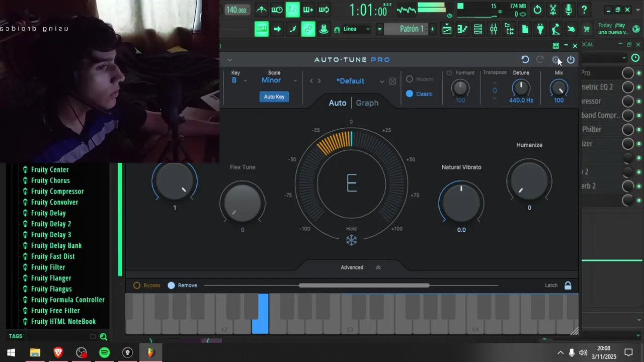Image resolution: width=644 pixels, height=362 pixels.
Task: Toggle loop recording icon in top toolbar
Action: click(x=324, y=10)
